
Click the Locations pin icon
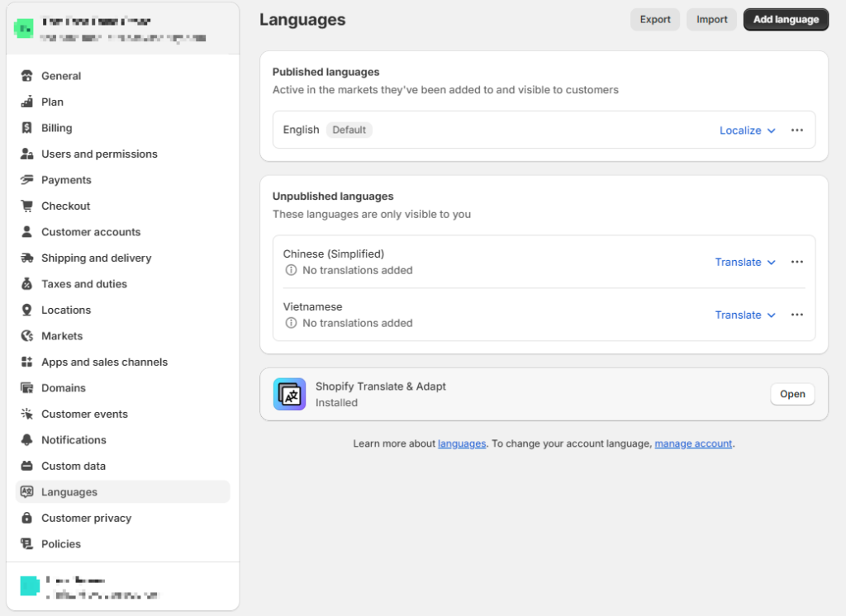(x=26, y=310)
